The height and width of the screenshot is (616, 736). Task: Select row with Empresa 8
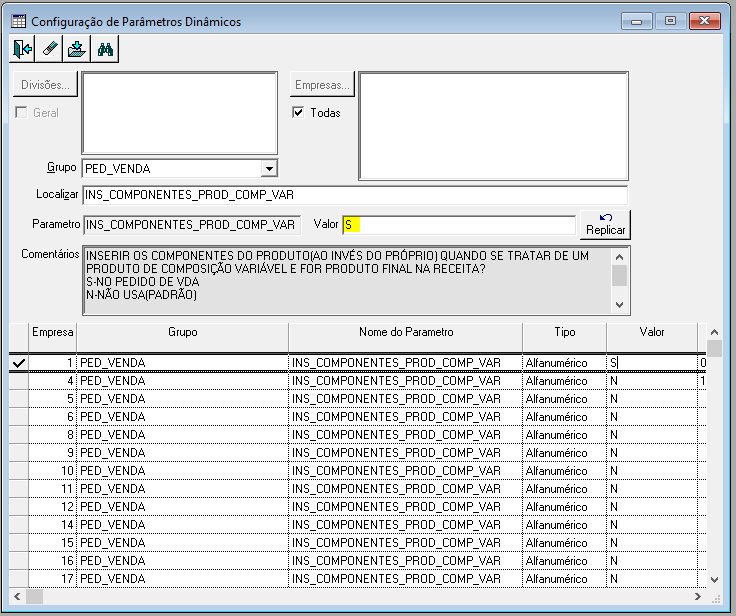pos(357,435)
